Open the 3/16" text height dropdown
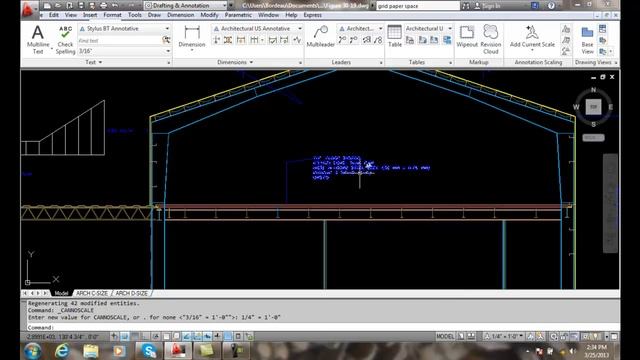640x360 pixels. pos(124,51)
